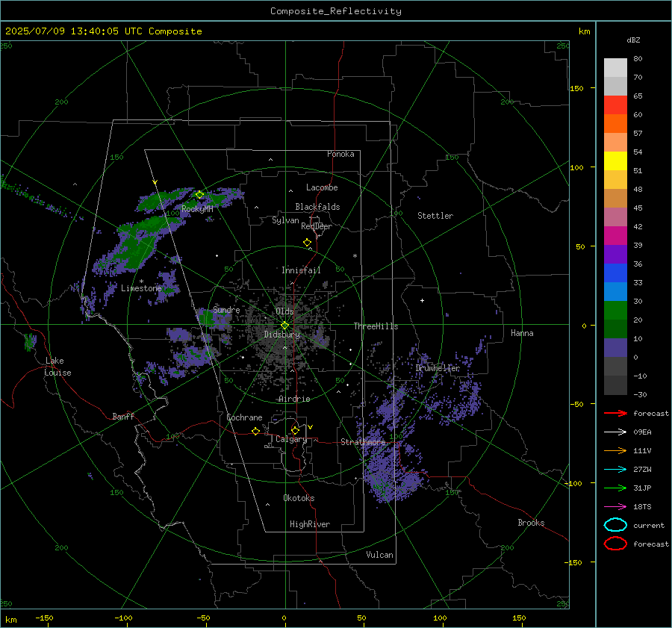The image size is (672, 628).
Task: Click the Calgary city label
Action: [x=291, y=439]
